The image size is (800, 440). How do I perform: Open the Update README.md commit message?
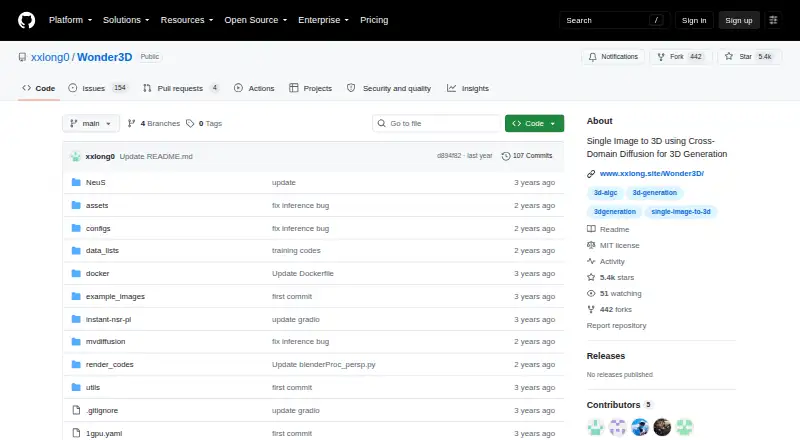[156, 156]
